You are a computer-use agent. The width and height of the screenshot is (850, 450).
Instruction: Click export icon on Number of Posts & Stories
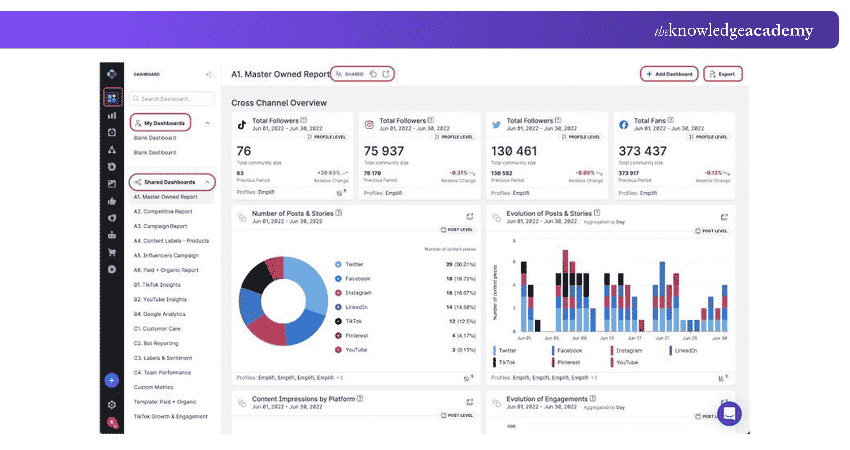(469, 216)
